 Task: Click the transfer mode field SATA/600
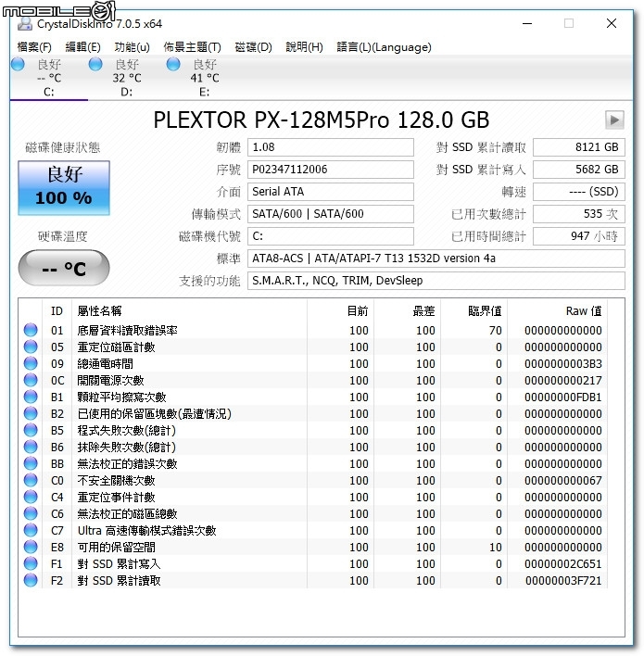[331, 214]
